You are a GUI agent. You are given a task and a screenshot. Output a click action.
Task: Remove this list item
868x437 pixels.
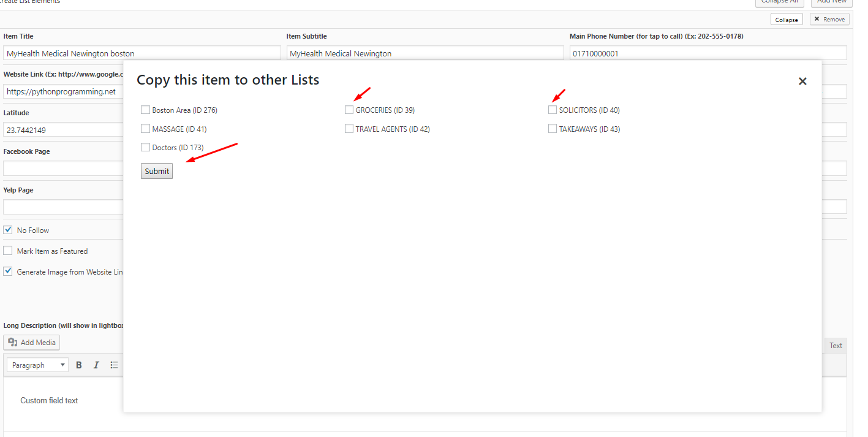pyautogui.click(x=829, y=20)
